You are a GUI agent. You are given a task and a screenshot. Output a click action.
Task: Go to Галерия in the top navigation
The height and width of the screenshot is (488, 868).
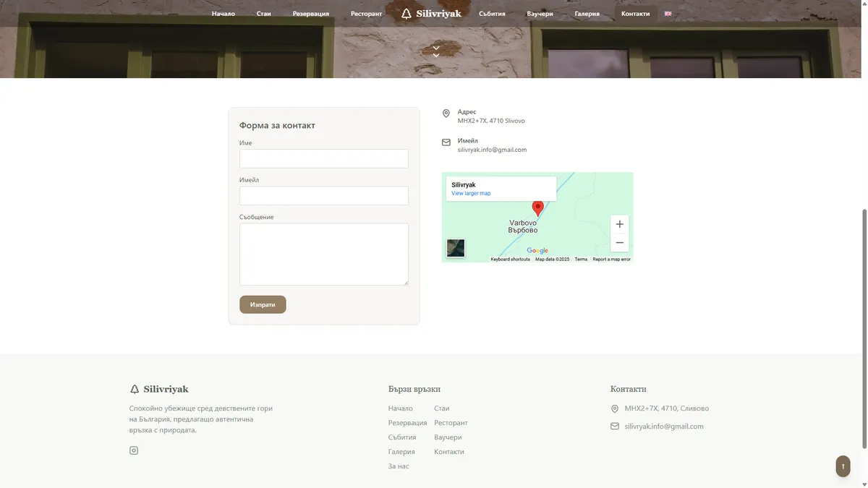[x=587, y=14]
